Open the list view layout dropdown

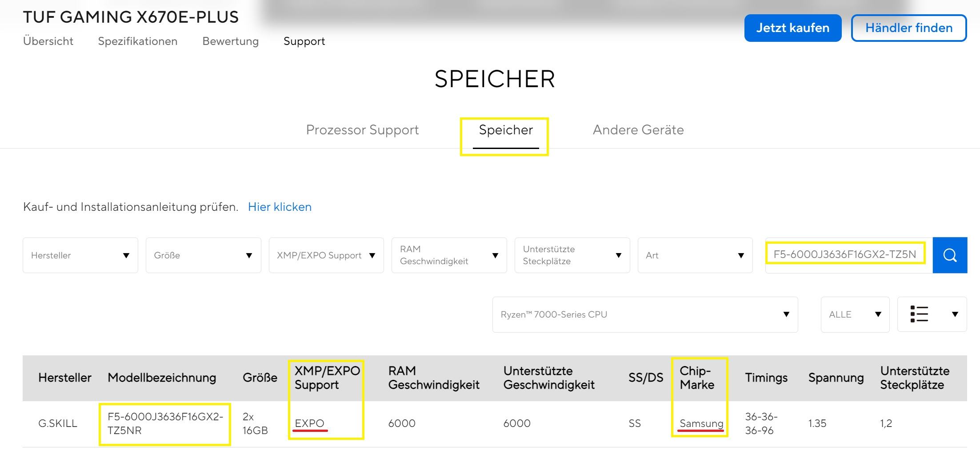(x=932, y=314)
